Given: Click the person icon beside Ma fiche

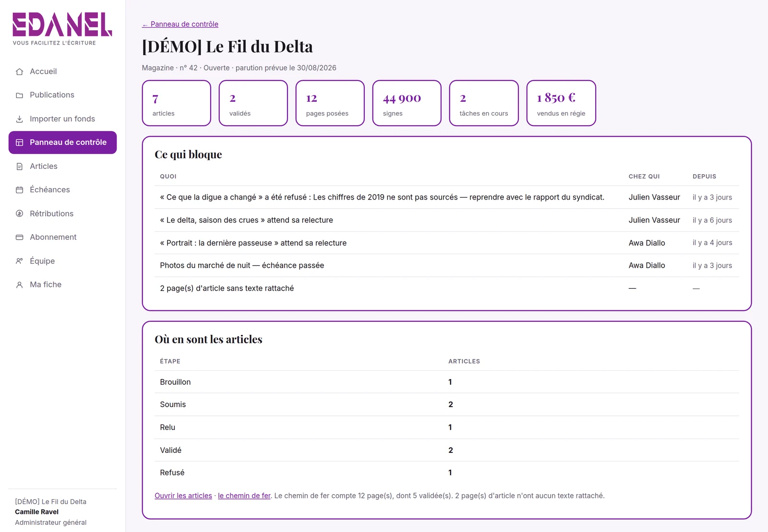Looking at the screenshot, I should pyautogui.click(x=19, y=285).
